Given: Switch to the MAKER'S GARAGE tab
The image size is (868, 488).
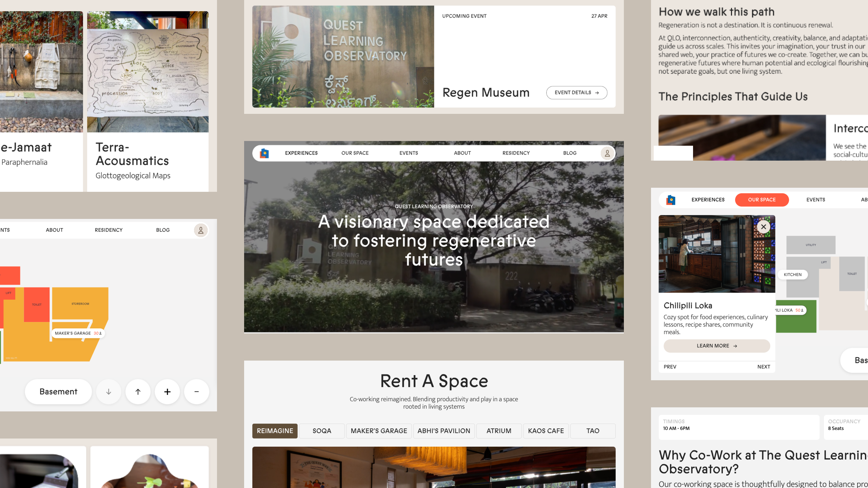Looking at the screenshot, I should tap(379, 431).
